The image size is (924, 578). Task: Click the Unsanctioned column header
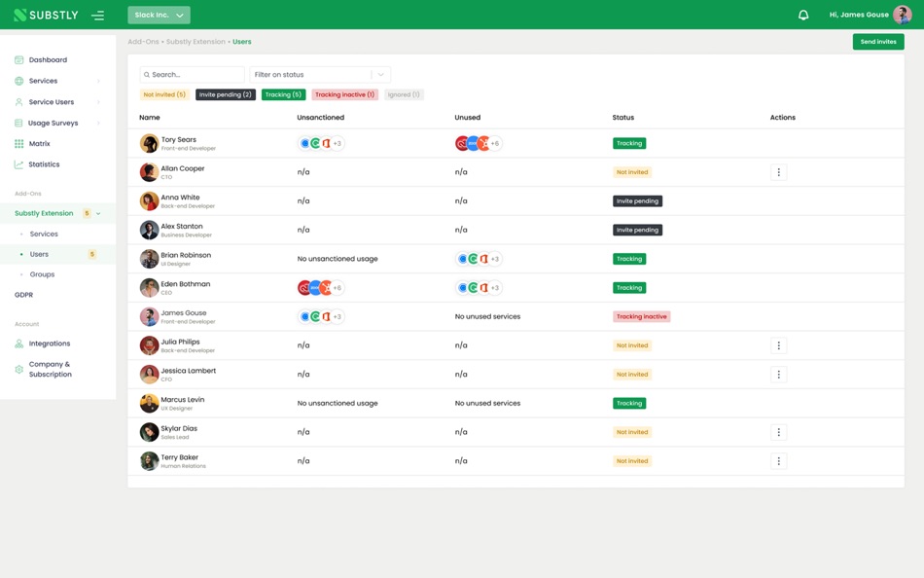point(321,118)
